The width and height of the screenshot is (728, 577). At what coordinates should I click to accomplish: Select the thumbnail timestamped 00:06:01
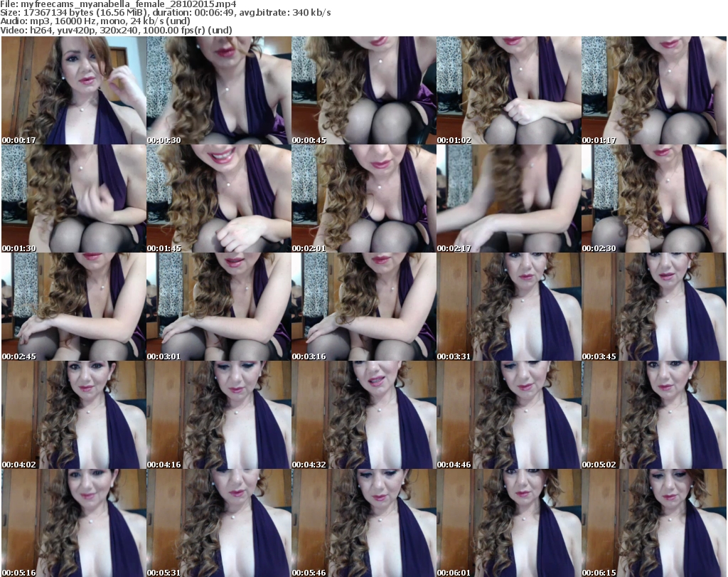[x=509, y=523]
